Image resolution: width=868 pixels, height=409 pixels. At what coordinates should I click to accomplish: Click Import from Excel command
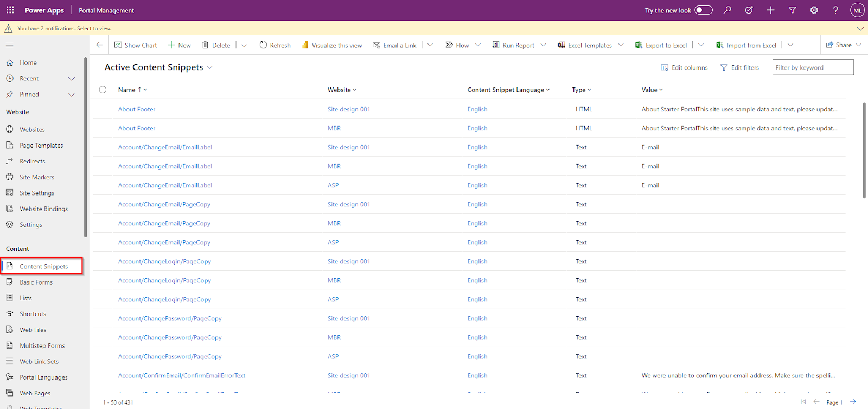click(x=746, y=45)
